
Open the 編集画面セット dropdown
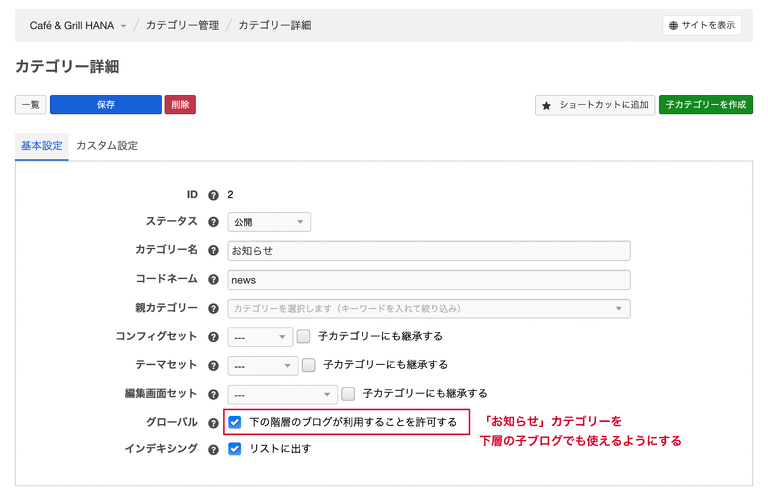pos(282,394)
